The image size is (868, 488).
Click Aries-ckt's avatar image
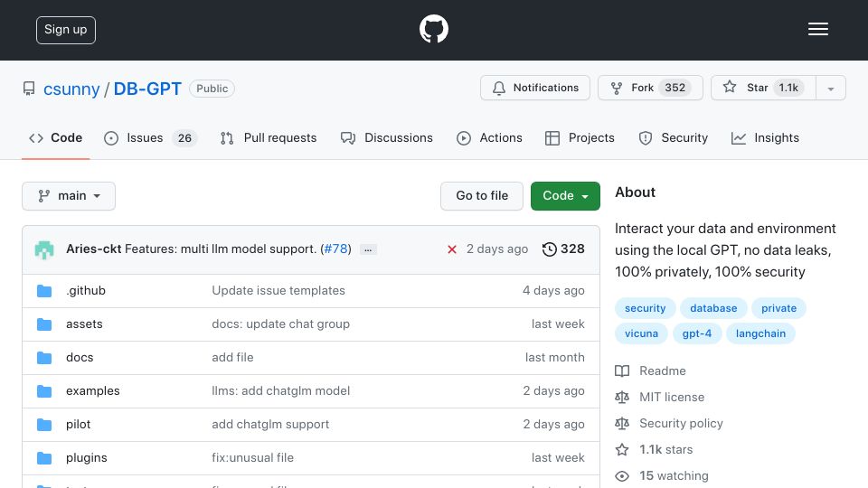pyautogui.click(x=44, y=249)
